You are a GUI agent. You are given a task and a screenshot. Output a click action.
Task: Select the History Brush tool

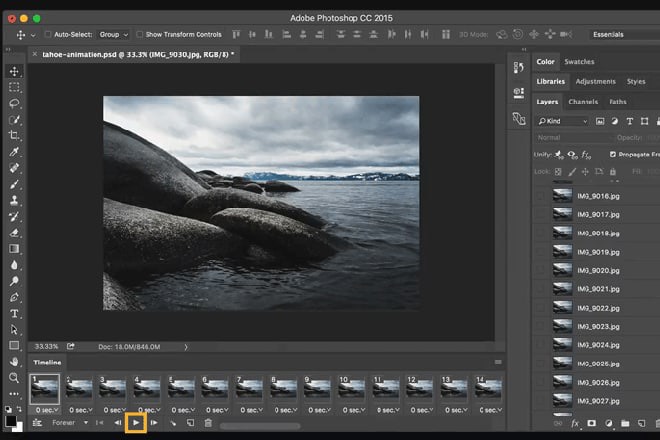[x=14, y=216]
